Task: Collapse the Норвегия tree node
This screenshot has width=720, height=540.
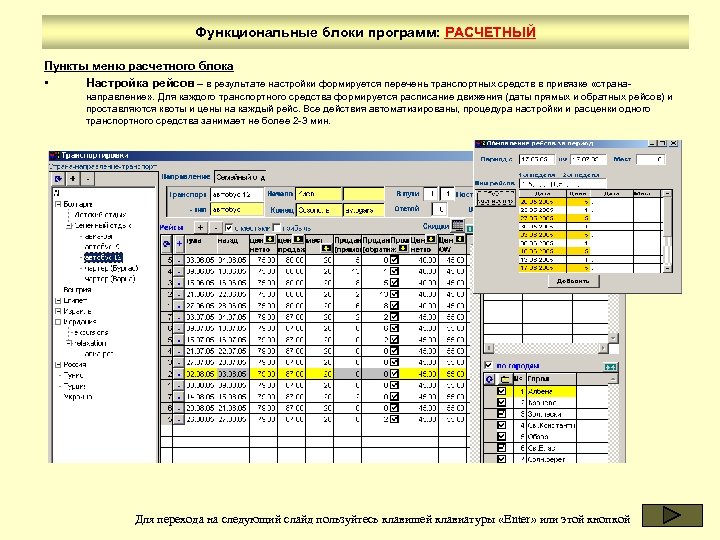Action: click(58, 322)
